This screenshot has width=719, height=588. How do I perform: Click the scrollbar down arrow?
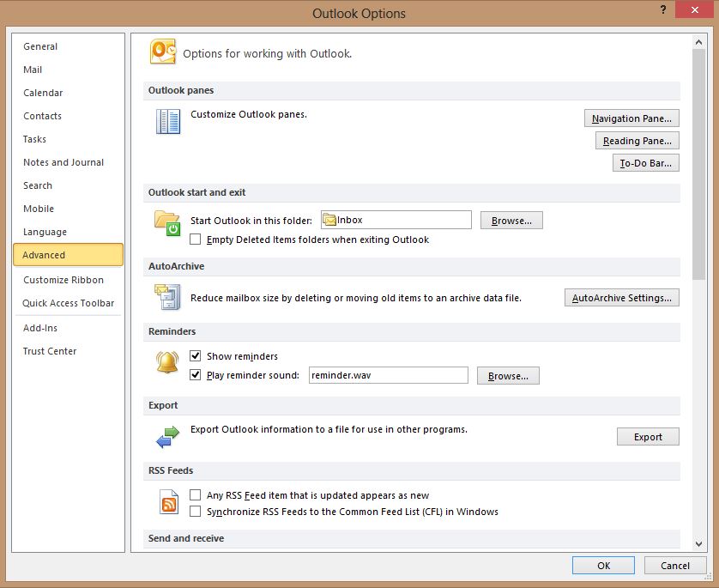click(x=698, y=544)
